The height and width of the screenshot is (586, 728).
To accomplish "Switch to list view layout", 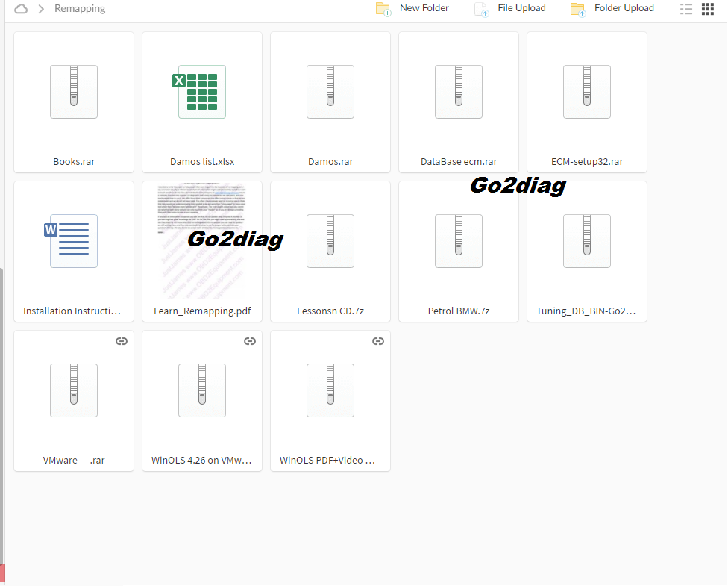I will point(686,9).
